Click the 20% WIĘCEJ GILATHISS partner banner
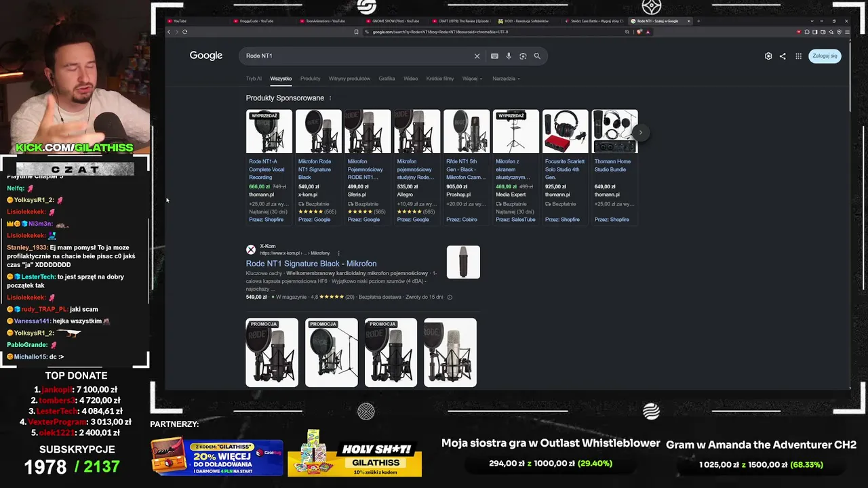 217,457
